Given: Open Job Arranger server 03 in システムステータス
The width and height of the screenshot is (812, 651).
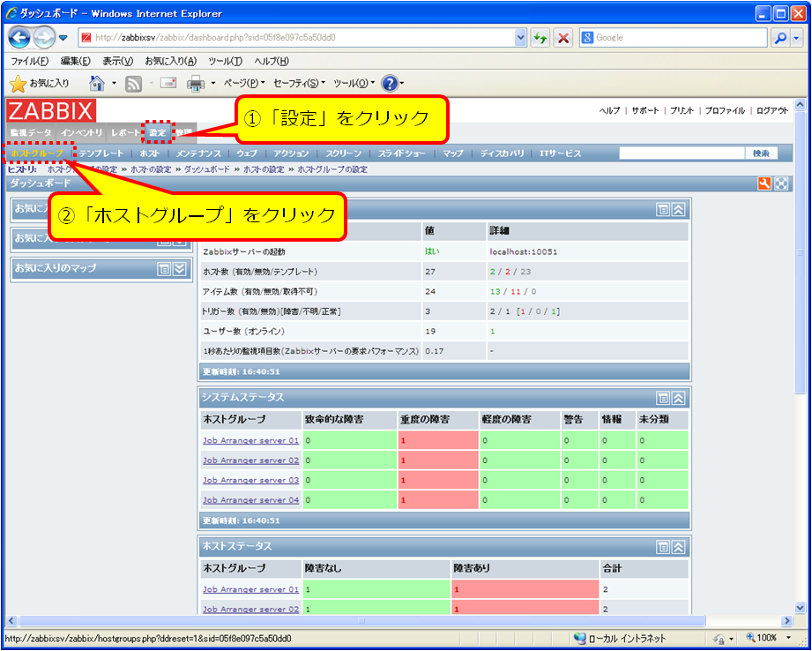Looking at the screenshot, I should point(250,481).
